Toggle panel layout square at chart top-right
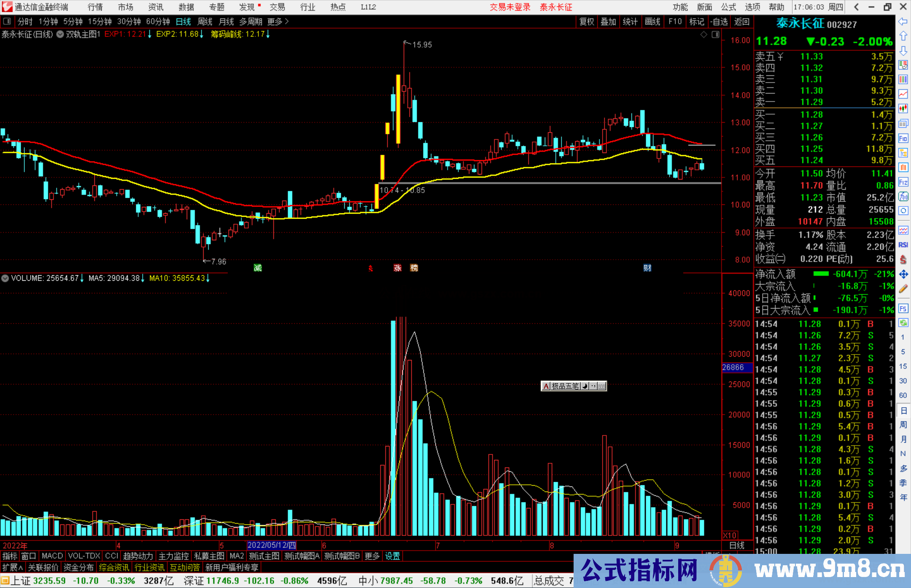Screen dimensions: 911x588 (x=715, y=35)
